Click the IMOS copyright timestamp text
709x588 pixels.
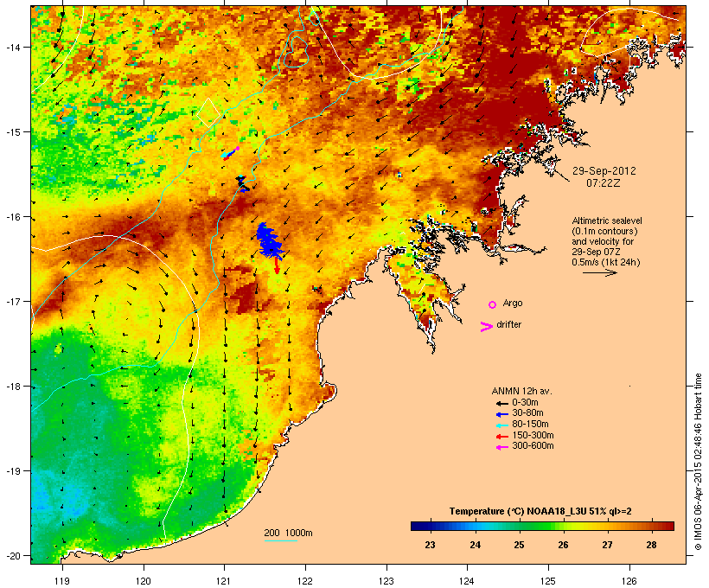(x=698, y=462)
